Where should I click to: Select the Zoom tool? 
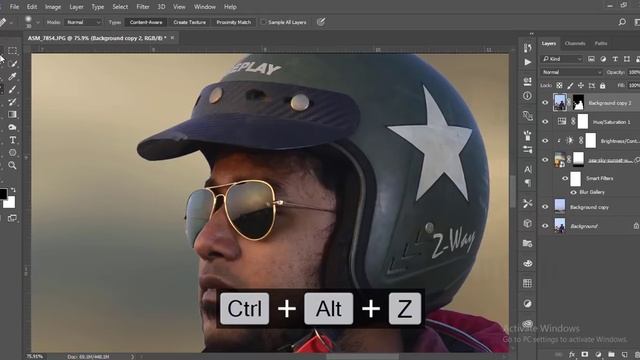tap(13, 165)
